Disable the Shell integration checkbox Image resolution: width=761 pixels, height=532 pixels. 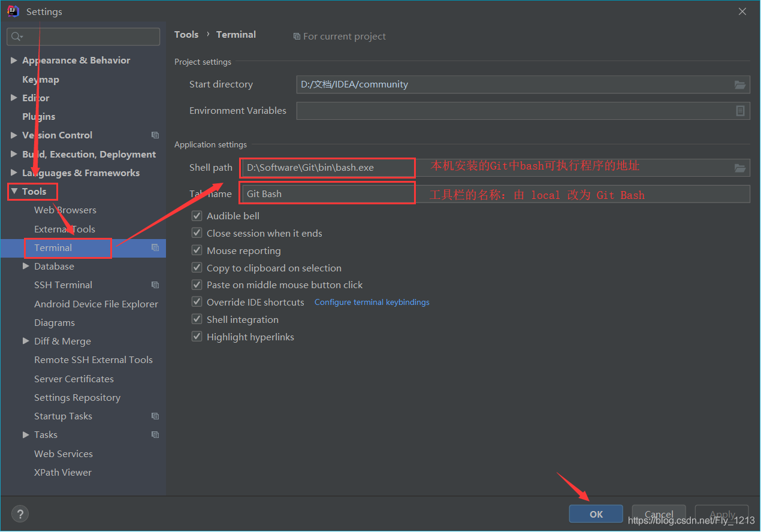pos(197,319)
